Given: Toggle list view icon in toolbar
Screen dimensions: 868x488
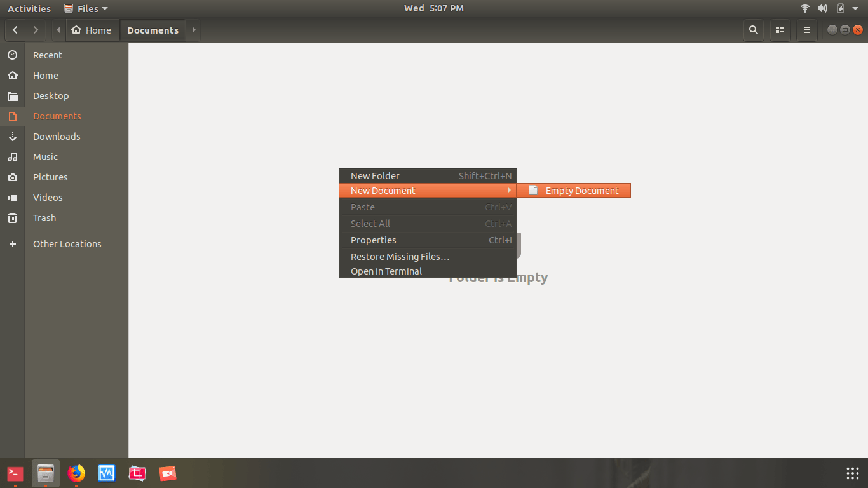Looking at the screenshot, I should pyautogui.click(x=780, y=30).
